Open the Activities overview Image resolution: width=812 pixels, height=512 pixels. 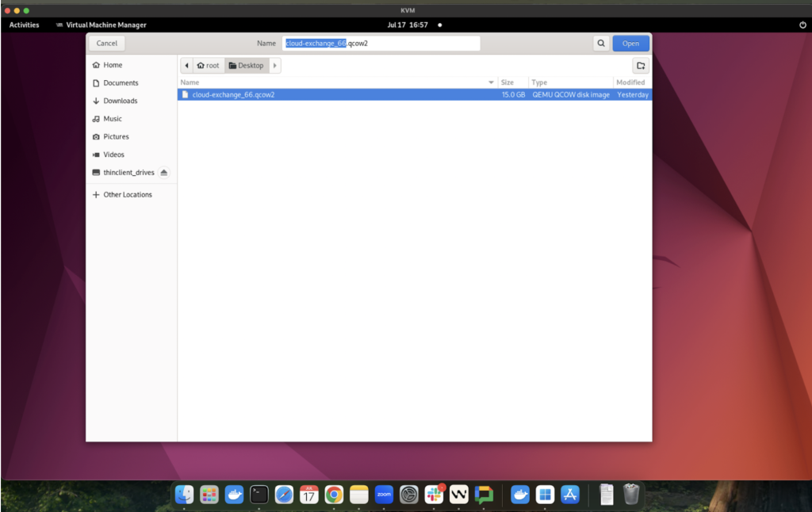click(x=25, y=25)
